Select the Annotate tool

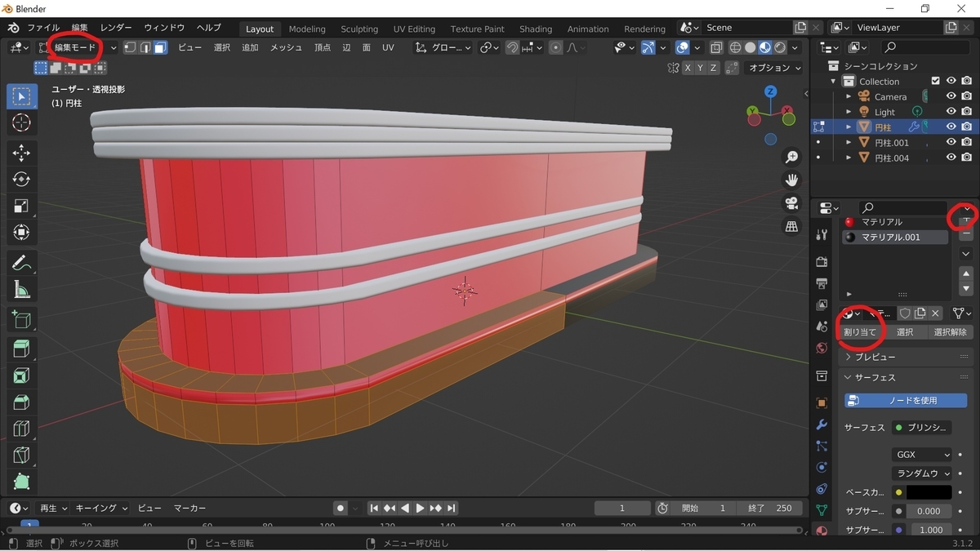pos(21,263)
